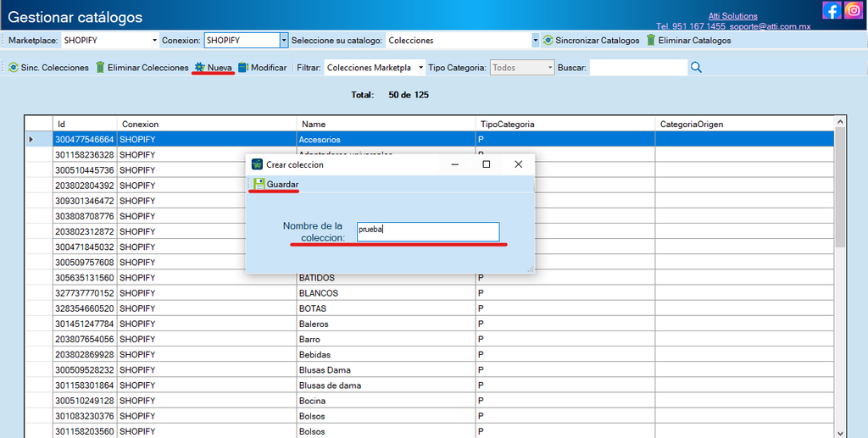Click Id cell 300510445736

[x=85, y=170]
